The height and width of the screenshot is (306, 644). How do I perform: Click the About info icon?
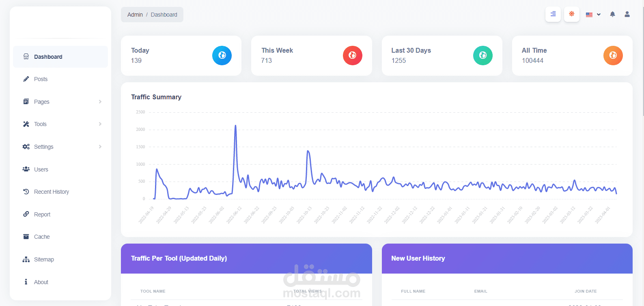point(26,282)
